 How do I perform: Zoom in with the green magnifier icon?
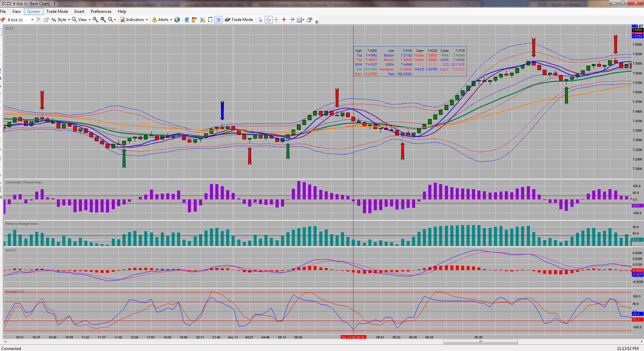click(95, 20)
